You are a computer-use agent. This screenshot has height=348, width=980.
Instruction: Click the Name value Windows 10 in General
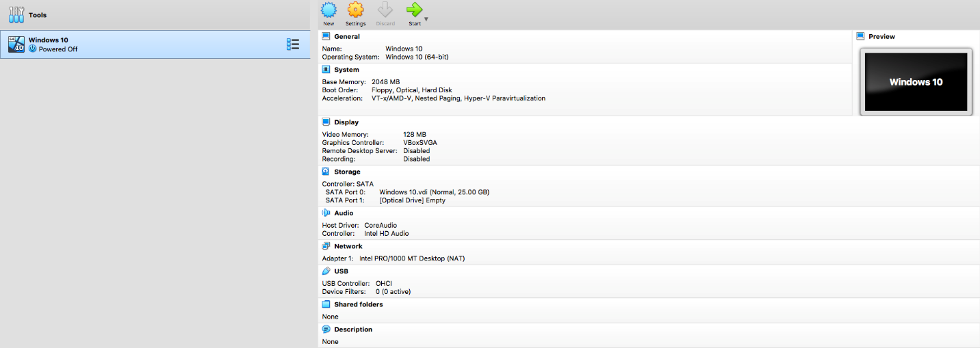coord(404,49)
